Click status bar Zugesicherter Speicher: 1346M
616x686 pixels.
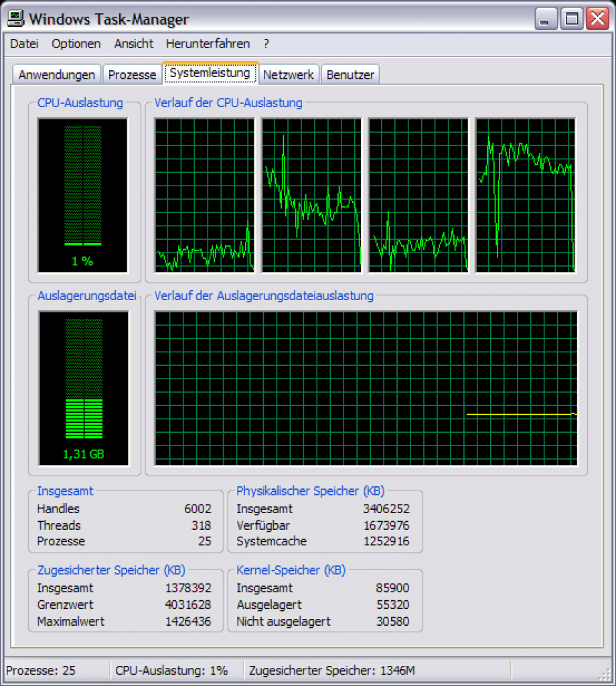tap(331, 670)
